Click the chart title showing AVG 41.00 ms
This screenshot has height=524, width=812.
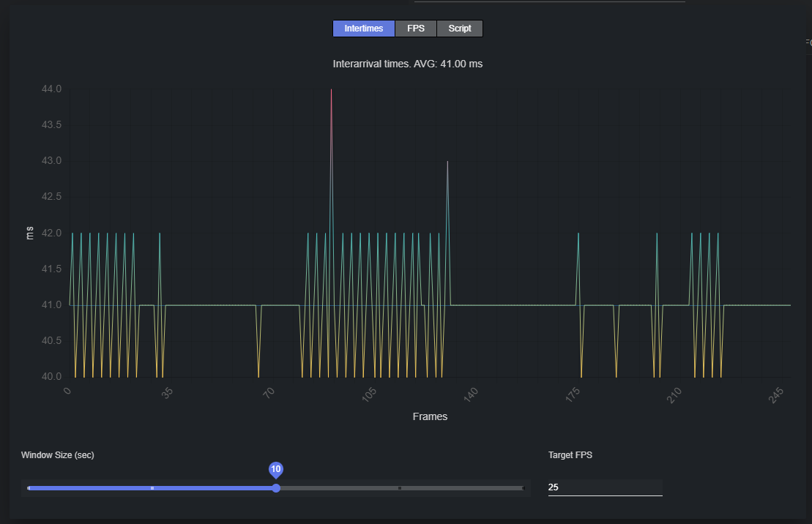408,64
